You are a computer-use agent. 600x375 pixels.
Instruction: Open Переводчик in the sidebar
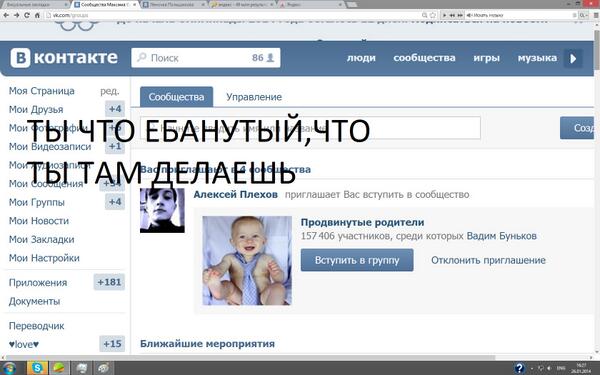pyautogui.click(x=37, y=326)
